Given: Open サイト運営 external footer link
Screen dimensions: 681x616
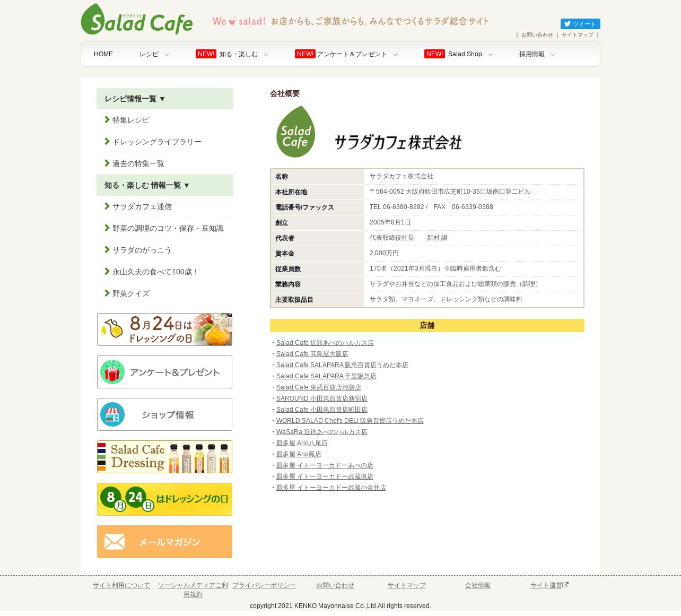Looking at the screenshot, I should (549, 585).
